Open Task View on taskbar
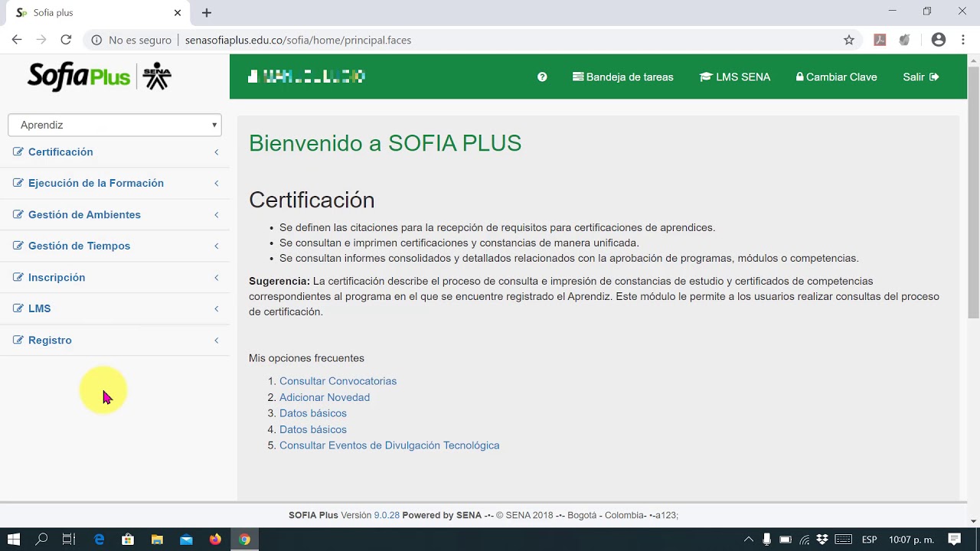 69,540
